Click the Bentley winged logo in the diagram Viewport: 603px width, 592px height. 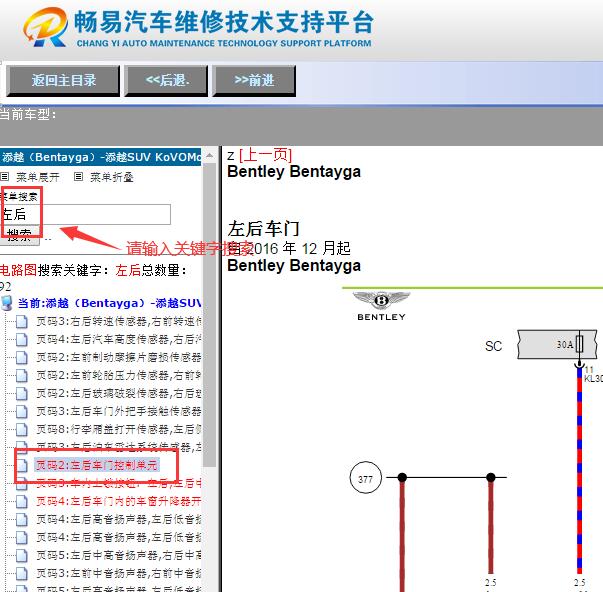pos(381,306)
